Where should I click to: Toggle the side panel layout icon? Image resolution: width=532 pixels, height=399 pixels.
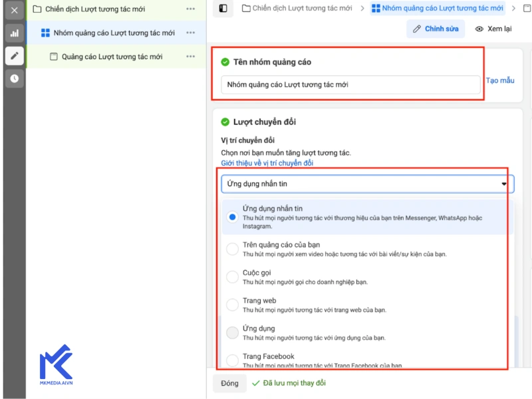223,8
